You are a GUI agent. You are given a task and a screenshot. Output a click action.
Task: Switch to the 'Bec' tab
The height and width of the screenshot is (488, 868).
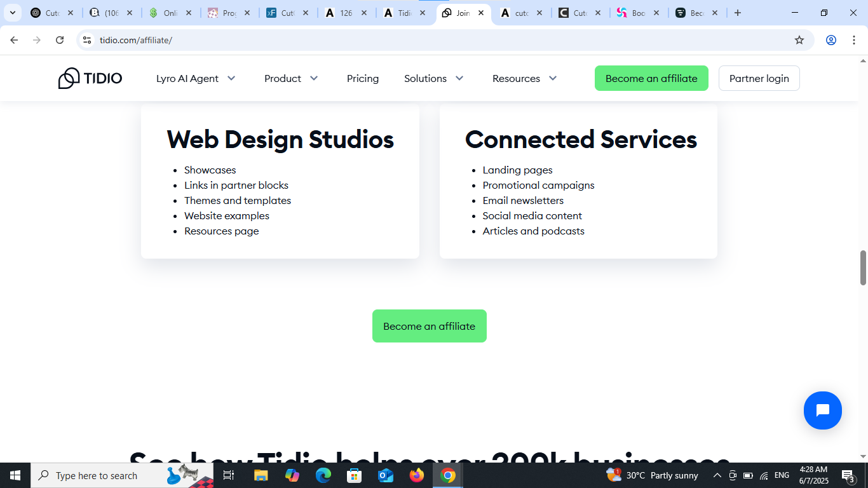[696, 13]
